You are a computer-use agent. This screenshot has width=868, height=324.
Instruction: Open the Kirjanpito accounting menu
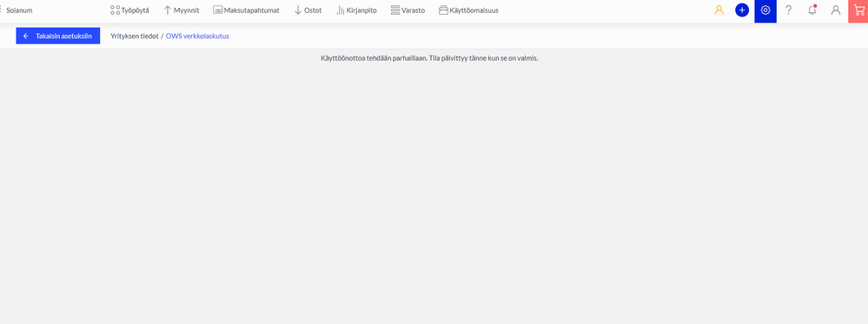[x=356, y=10]
